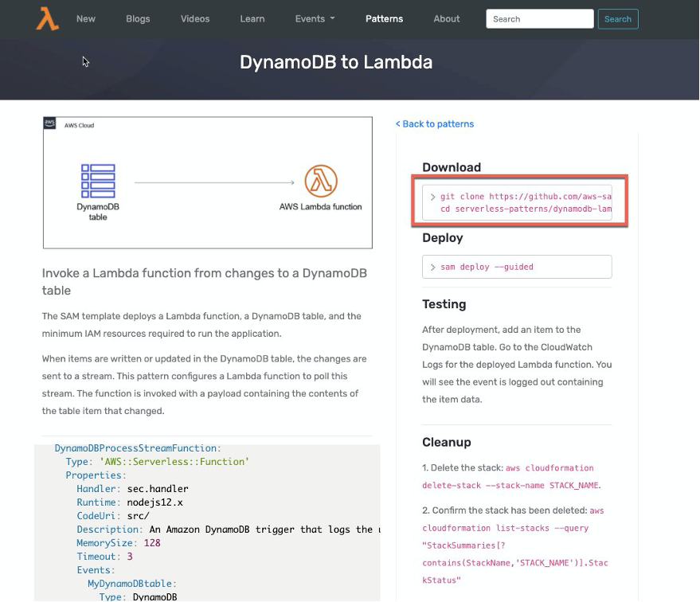Screen dimensions: 700x602
Task: Open the Videos page
Action: tap(195, 19)
